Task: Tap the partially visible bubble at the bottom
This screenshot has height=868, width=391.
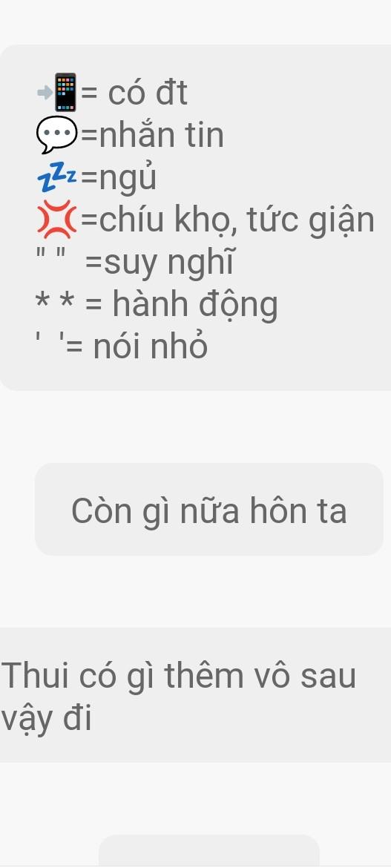Action: pos(208,851)
